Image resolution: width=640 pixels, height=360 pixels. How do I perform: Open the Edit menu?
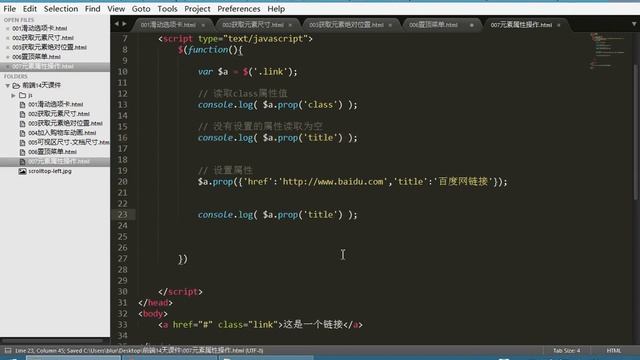30,9
